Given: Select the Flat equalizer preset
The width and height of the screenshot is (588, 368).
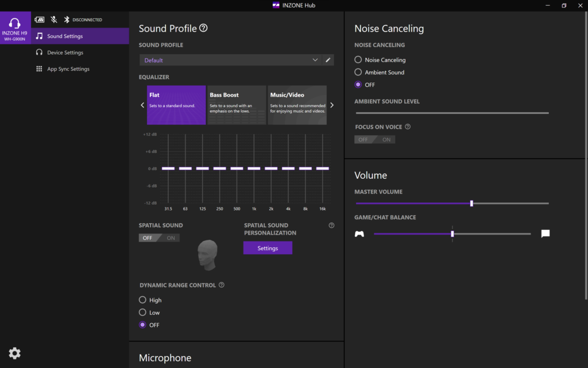Looking at the screenshot, I should (x=176, y=105).
